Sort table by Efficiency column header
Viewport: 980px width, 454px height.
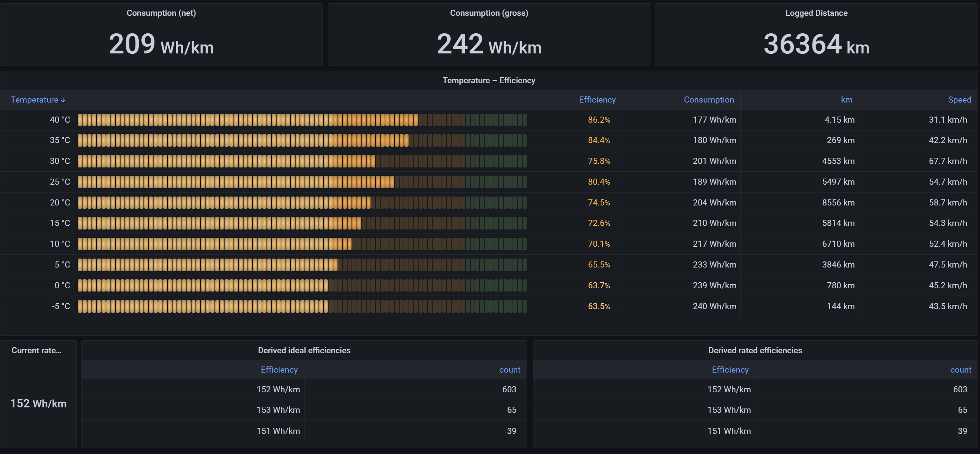(597, 100)
